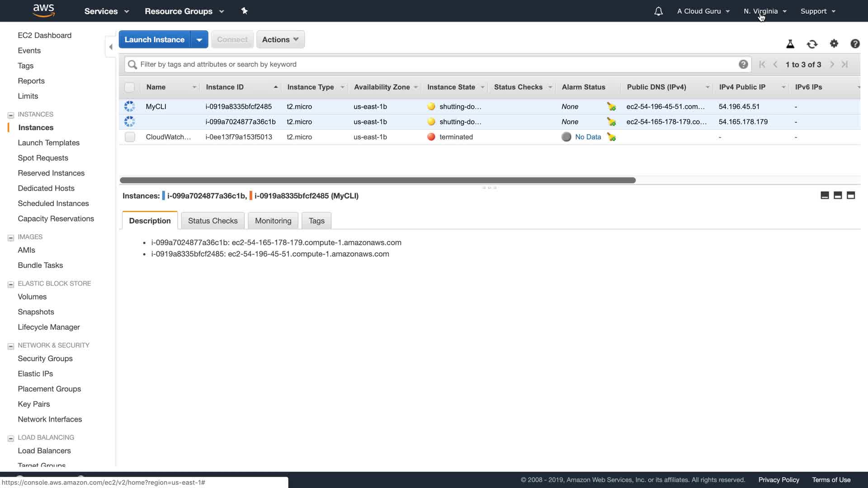Click the alarm icon in CloudWatch row

[611, 137]
